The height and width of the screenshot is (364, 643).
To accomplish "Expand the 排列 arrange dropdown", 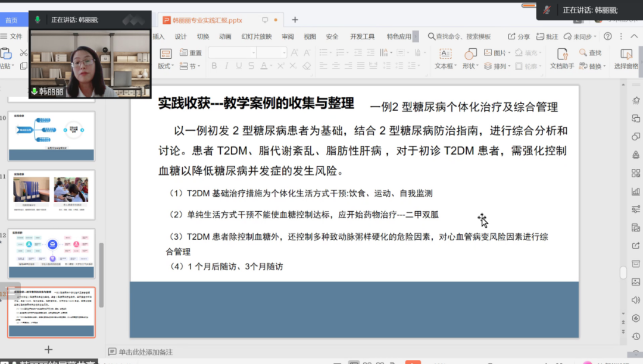I will [496, 66].
